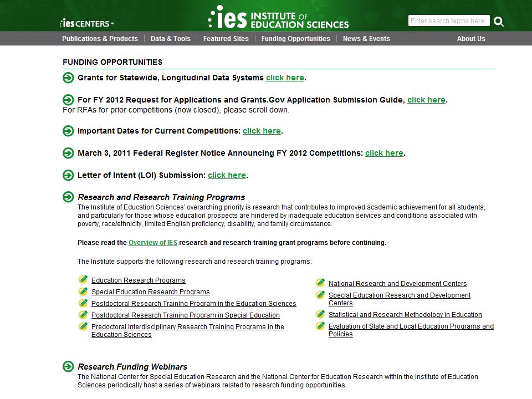Open the Publications & Products menu
This screenshot has height=399, width=532.
click(100, 39)
